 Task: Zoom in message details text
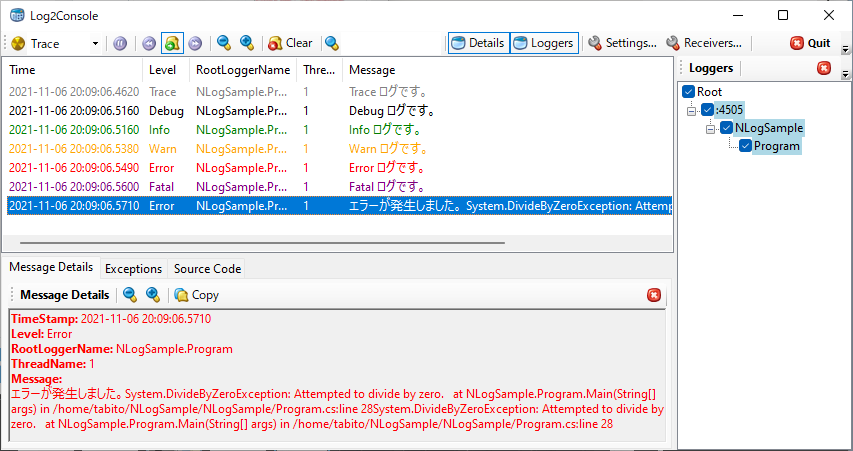click(x=153, y=295)
